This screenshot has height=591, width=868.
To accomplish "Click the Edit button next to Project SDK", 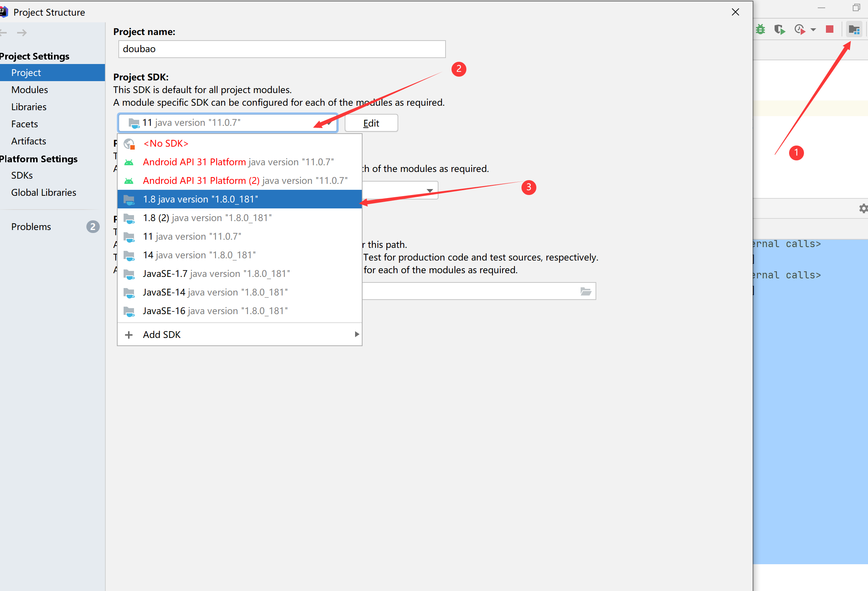I will click(x=371, y=123).
